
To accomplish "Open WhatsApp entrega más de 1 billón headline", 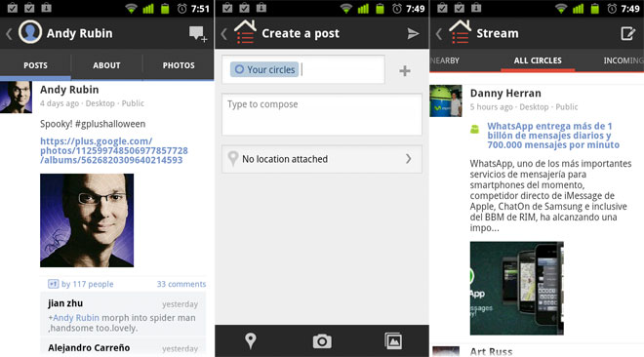I will coord(553,136).
